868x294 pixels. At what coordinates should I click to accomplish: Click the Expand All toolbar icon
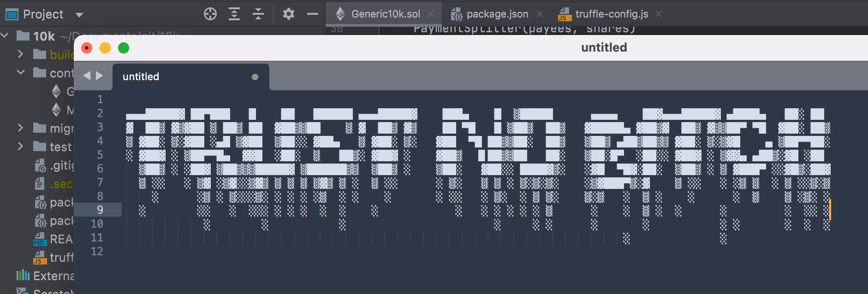click(x=234, y=14)
